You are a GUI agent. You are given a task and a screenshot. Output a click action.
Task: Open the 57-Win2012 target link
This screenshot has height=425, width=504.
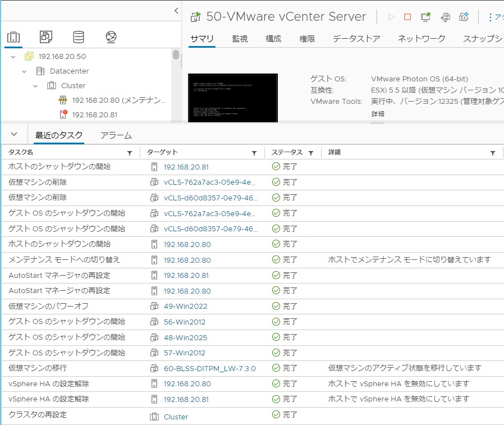185,353
